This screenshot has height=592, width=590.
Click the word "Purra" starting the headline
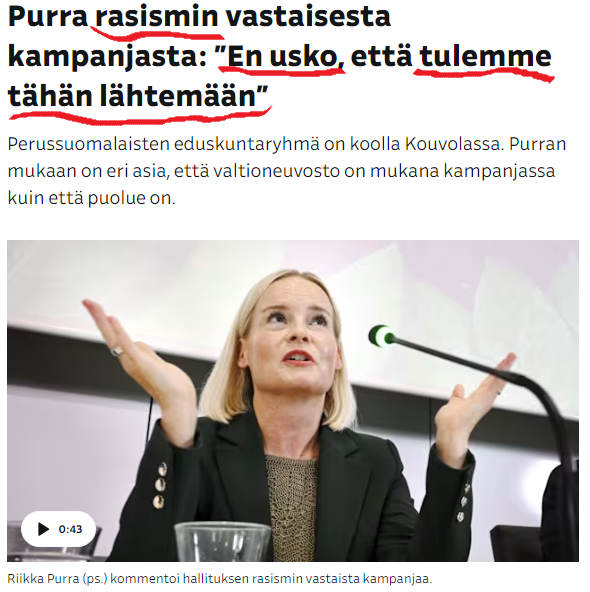click(x=48, y=16)
